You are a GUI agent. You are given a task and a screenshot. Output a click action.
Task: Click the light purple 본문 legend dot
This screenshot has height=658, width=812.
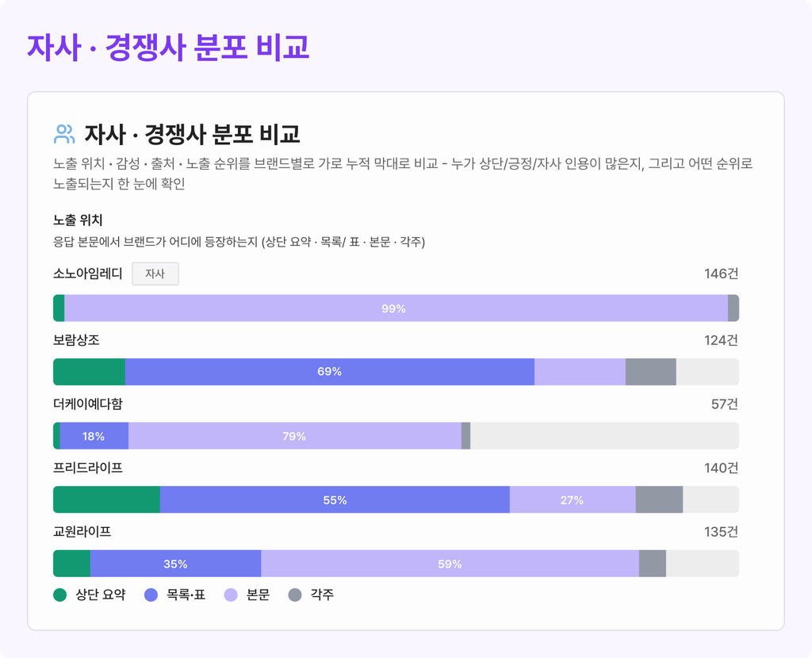pos(231,595)
